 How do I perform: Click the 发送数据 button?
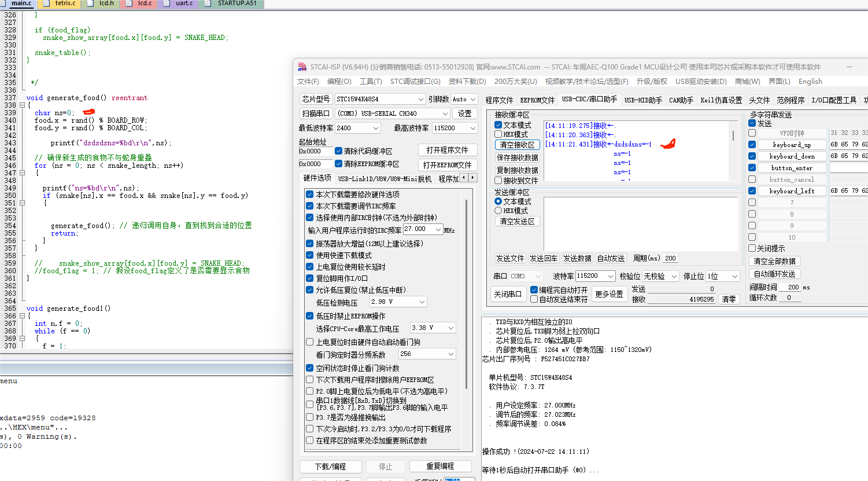coord(577,258)
